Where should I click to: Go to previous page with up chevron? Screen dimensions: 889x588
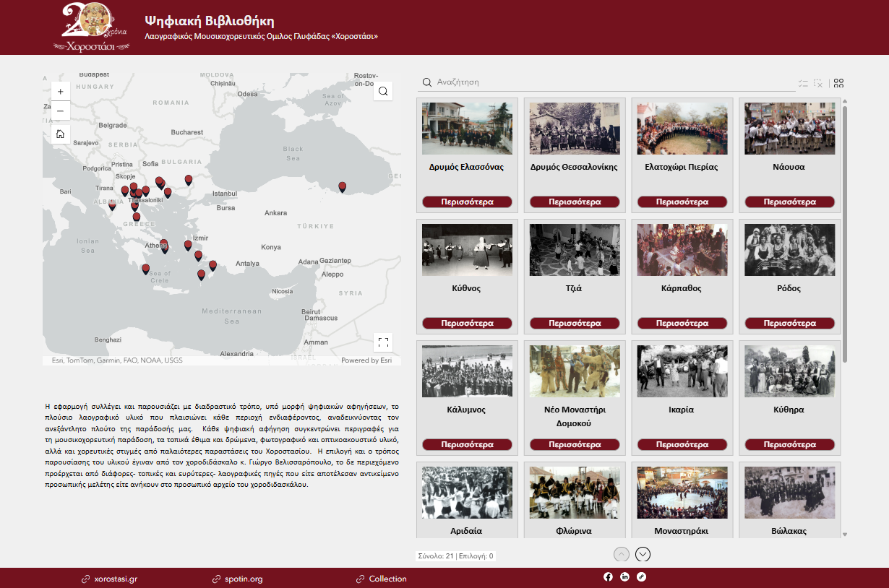click(622, 555)
